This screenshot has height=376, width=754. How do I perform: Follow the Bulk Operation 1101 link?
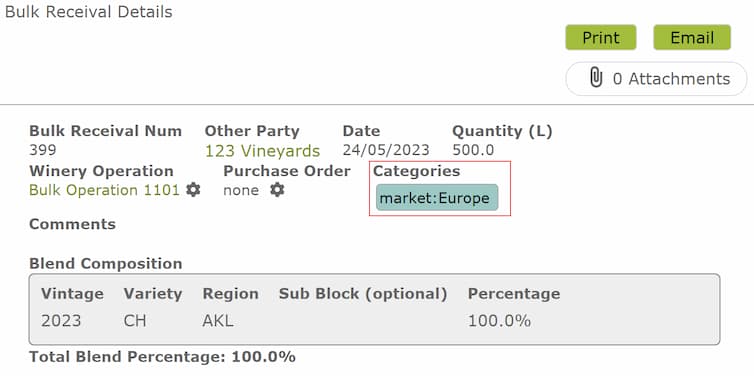point(104,190)
